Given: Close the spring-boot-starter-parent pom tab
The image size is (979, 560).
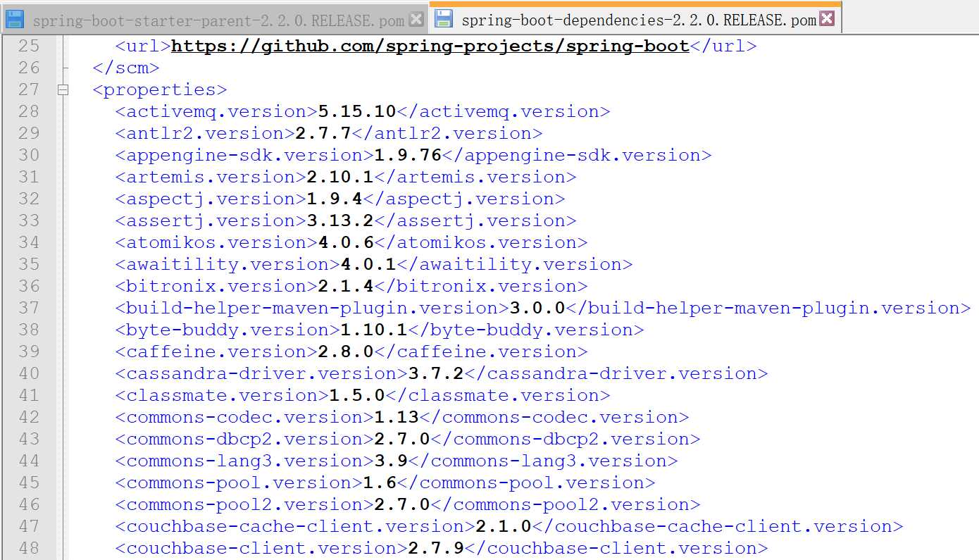Looking at the screenshot, I should [416, 19].
